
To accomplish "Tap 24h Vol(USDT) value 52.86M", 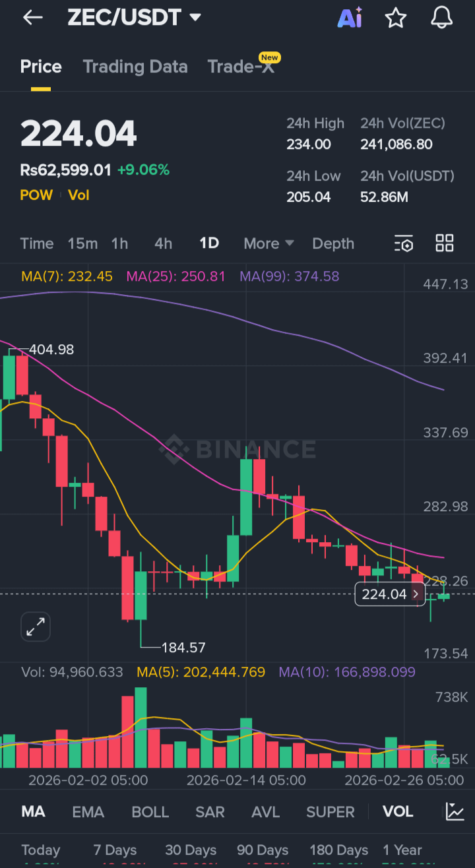I will [x=383, y=197].
